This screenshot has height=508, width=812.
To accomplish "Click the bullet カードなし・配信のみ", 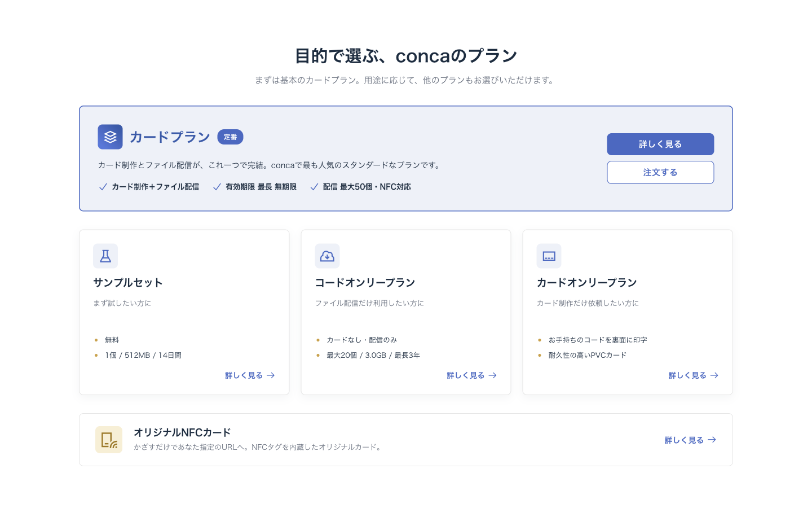I will (362, 340).
